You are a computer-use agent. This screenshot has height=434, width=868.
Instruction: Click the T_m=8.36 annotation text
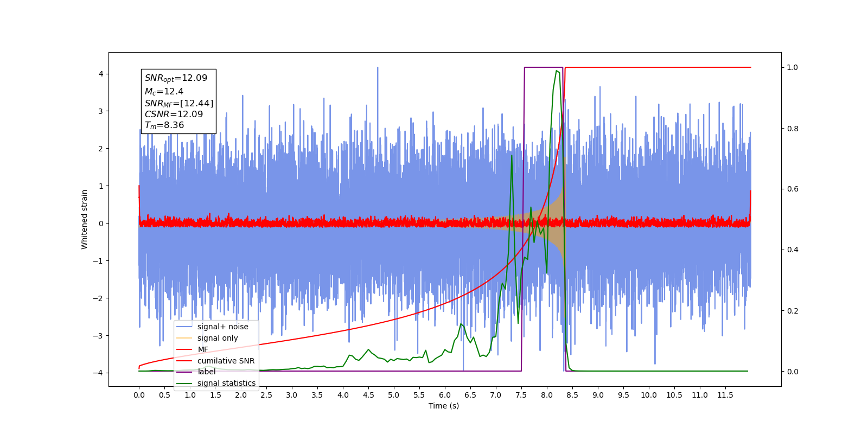click(164, 125)
